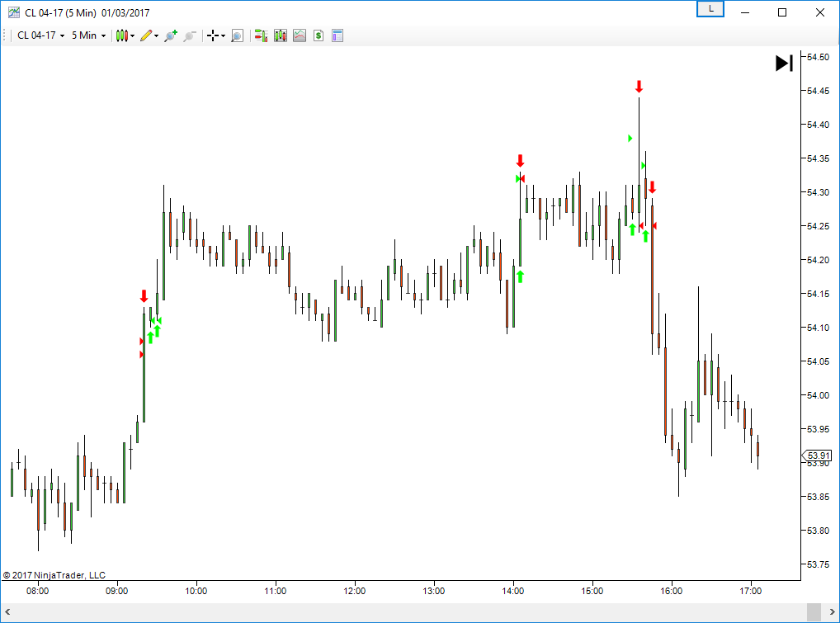
Task: Click the 17:00 time axis label
Action: click(751, 591)
